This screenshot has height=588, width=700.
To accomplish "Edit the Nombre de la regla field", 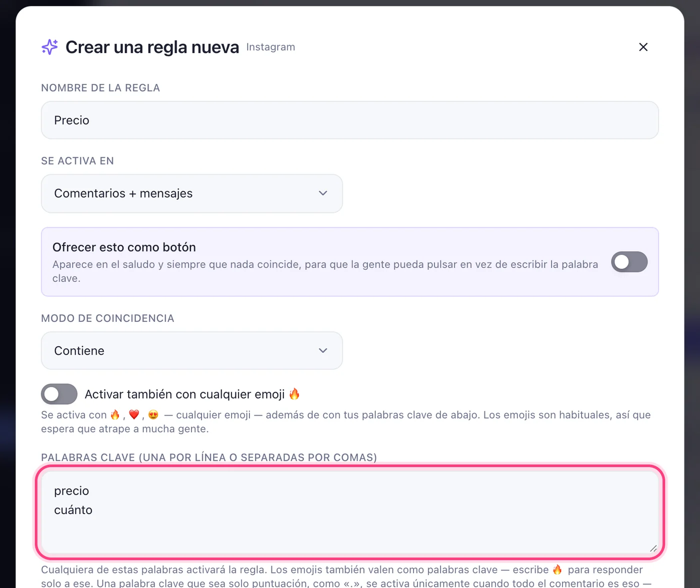I will (349, 120).
